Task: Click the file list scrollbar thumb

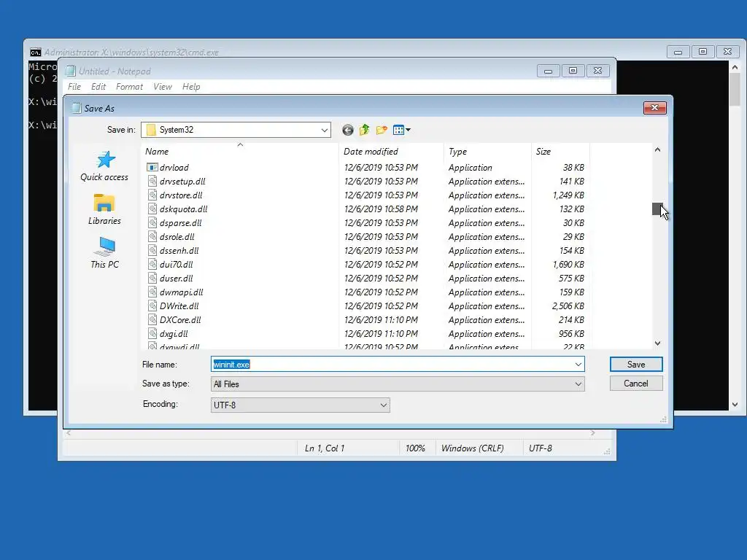Action: coord(657,209)
